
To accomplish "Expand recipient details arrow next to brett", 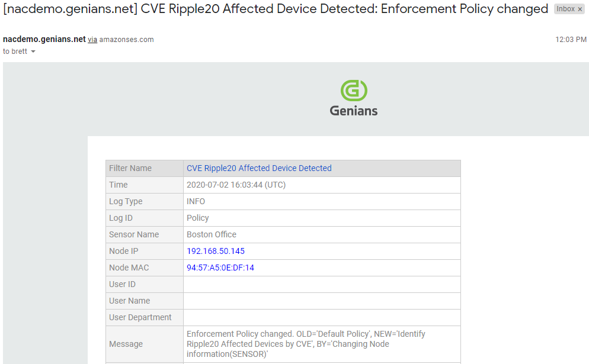I will [x=33, y=51].
